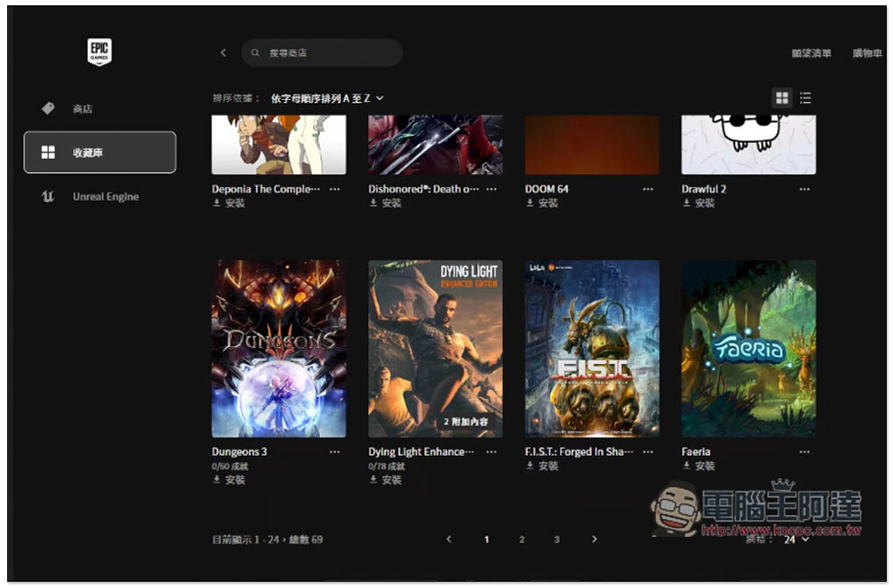This screenshot has height=588, width=893.
Task: Open Faeria options menu
Action: pos(805,452)
